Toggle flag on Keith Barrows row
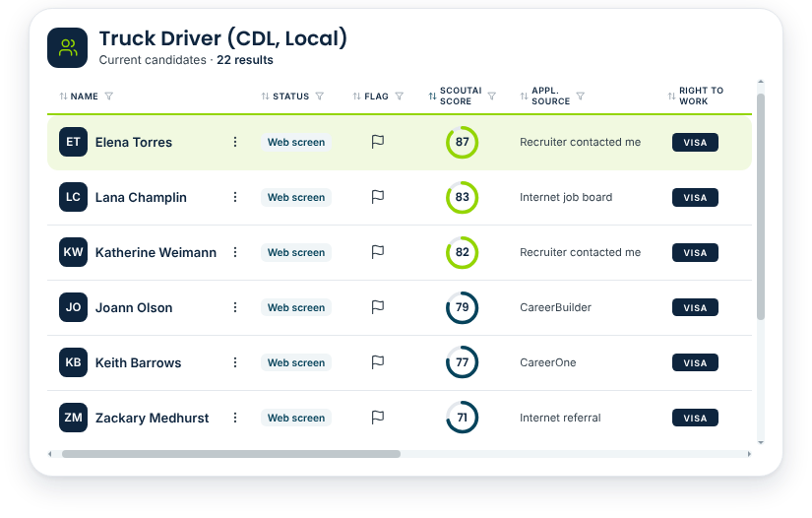This screenshot has width=812, height=518. [x=378, y=362]
